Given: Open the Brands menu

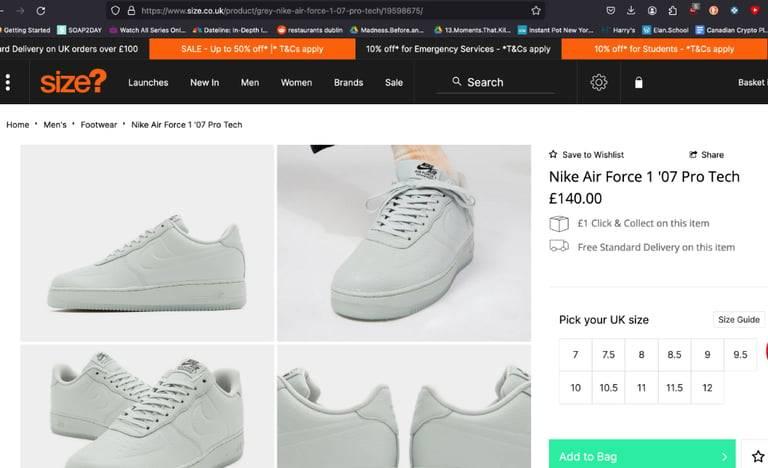Looking at the screenshot, I should tap(348, 82).
